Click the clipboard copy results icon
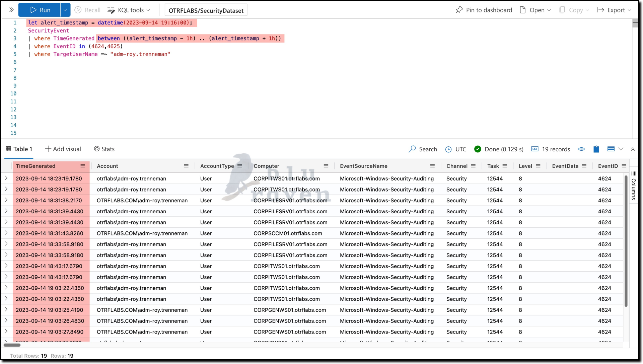This screenshot has height=364, width=643. [x=596, y=149]
